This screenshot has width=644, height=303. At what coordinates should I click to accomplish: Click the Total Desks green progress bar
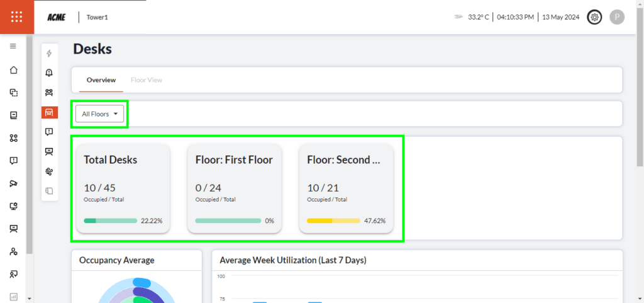[110, 221]
